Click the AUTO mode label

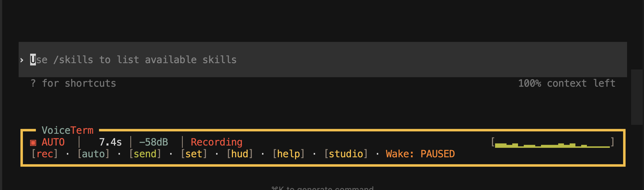click(53, 142)
